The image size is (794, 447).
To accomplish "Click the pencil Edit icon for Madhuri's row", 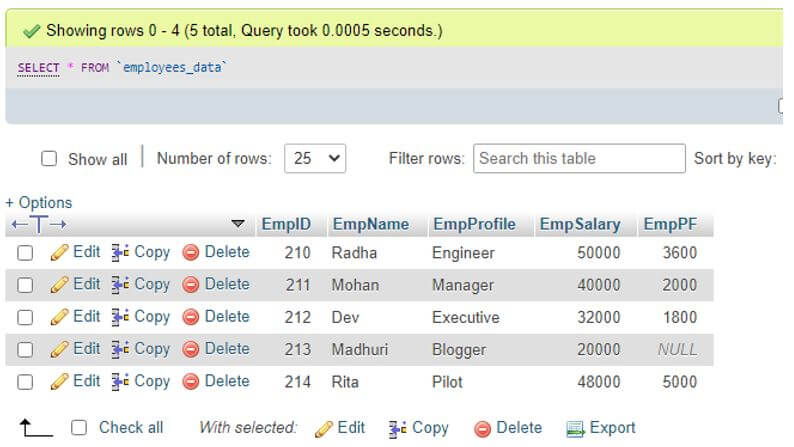I will pos(59,349).
